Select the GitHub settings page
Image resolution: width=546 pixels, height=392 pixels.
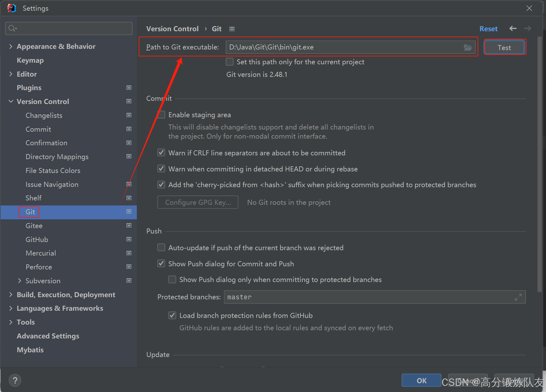[37, 239]
